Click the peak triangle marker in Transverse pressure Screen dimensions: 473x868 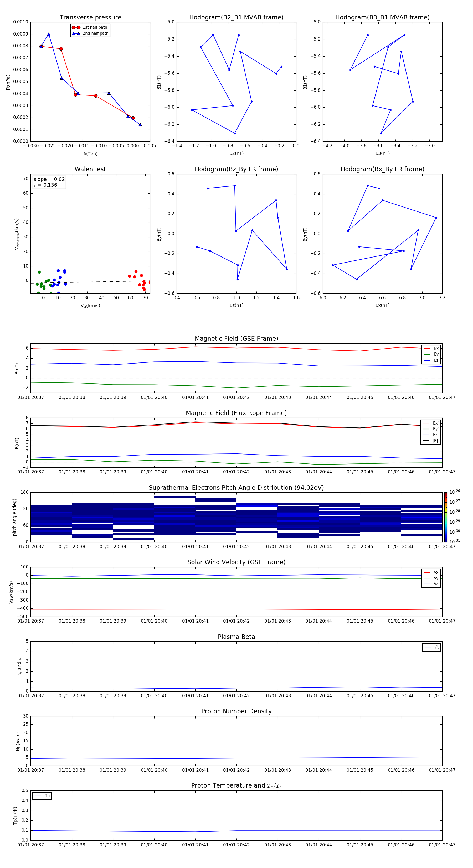pyautogui.click(x=49, y=34)
